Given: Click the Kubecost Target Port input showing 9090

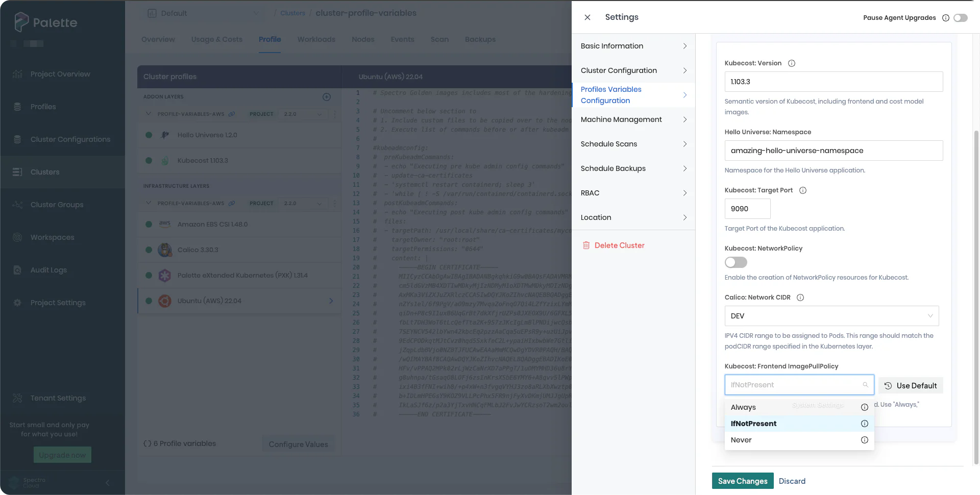Looking at the screenshot, I should [x=747, y=209].
